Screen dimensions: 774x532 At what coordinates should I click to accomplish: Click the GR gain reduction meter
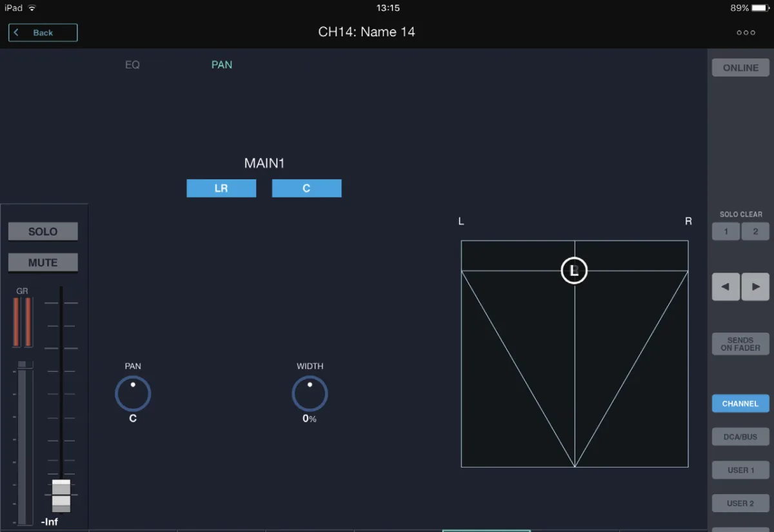(22, 322)
